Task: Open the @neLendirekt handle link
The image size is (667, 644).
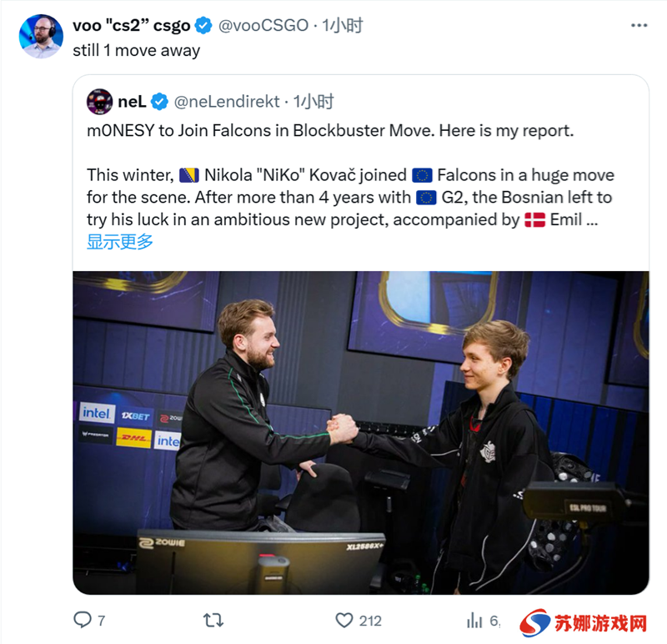Action: coord(227,102)
